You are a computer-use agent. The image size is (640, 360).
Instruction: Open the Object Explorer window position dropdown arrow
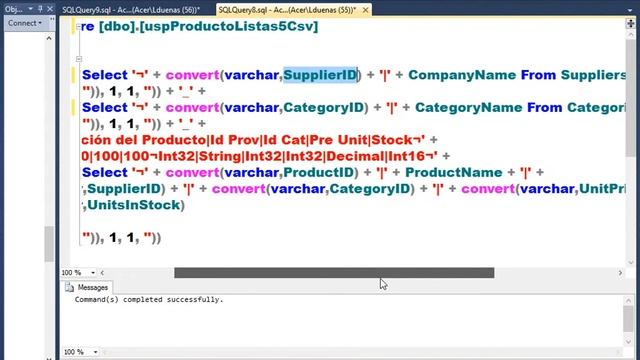point(31,9)
